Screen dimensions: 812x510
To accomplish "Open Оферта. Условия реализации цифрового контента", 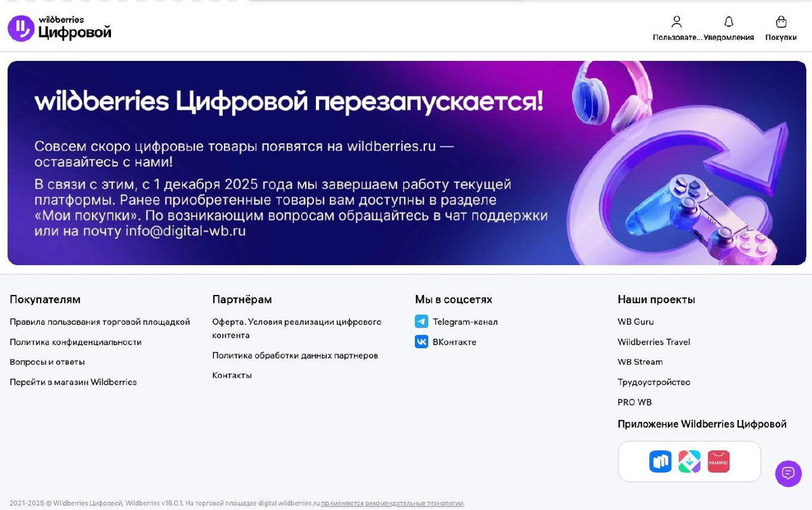I will coord(297,329).
